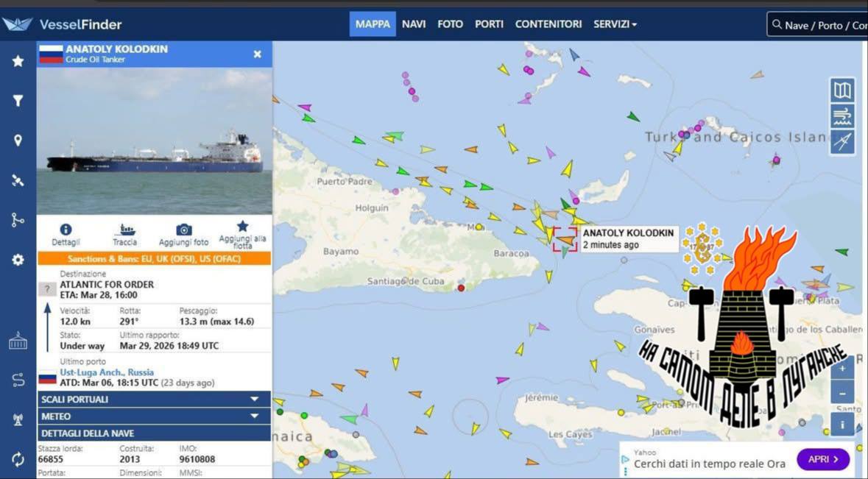Click the location pin sidebar icon
Image resolution: width=868 pixels, height=479 pixels.
(18, 141)
